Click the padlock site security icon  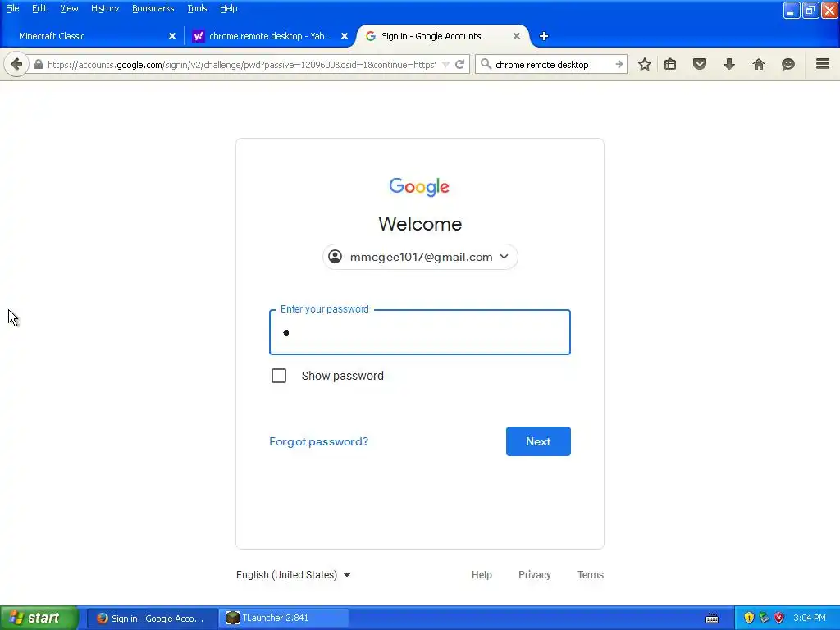pos(39,64)
